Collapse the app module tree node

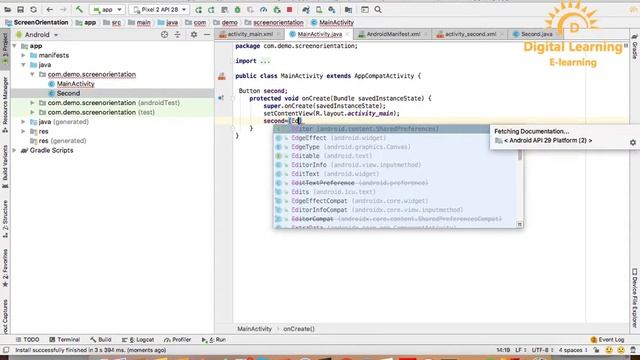coord(15,46)
